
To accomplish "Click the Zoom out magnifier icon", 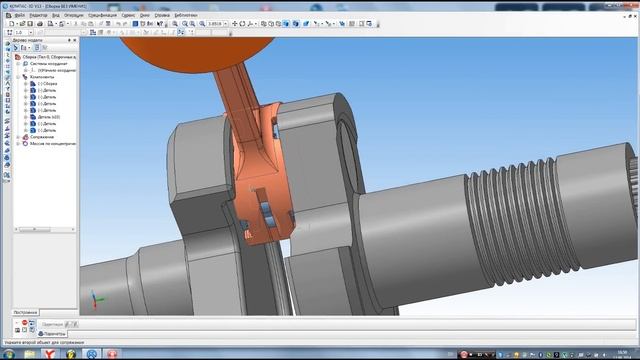I will pos(192,24).
